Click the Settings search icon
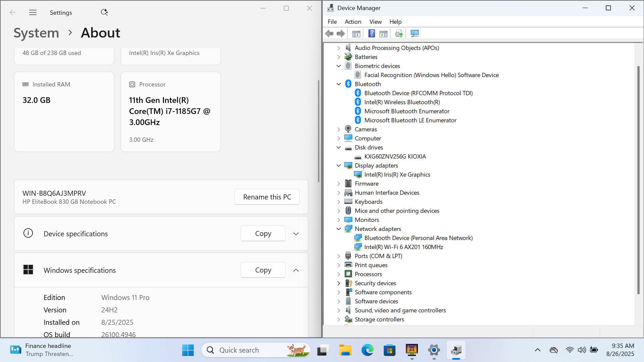 [x=104, y=12]
